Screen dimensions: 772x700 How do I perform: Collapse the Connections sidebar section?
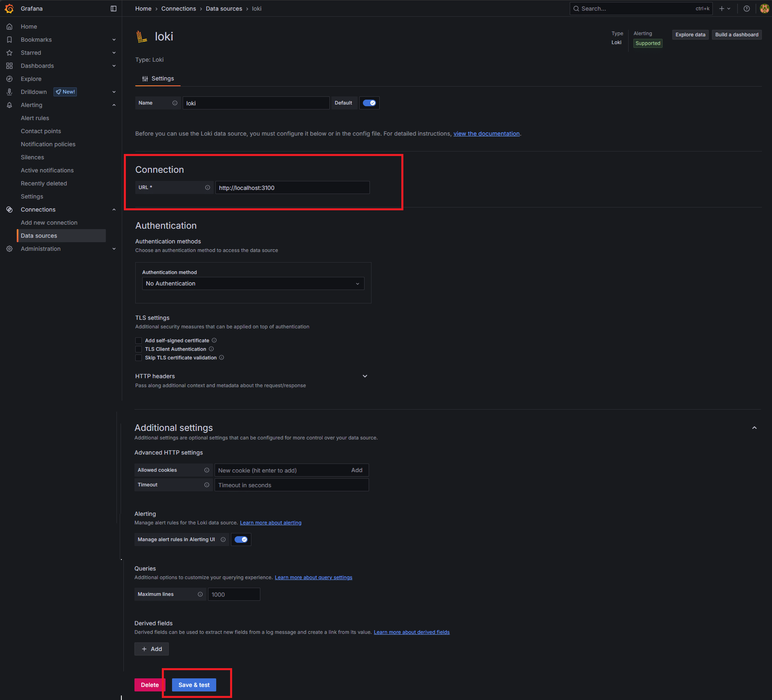(x=114, y=210)
